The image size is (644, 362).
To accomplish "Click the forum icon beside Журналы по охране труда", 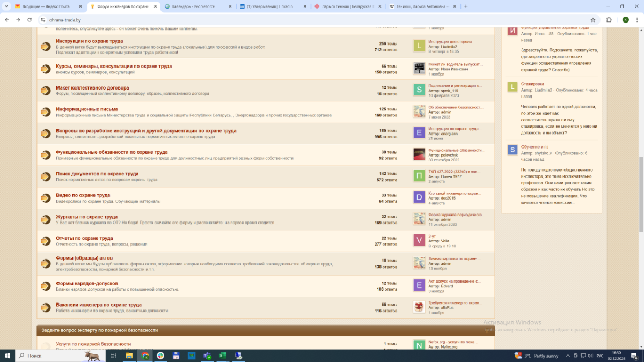I will coord(46,219).
